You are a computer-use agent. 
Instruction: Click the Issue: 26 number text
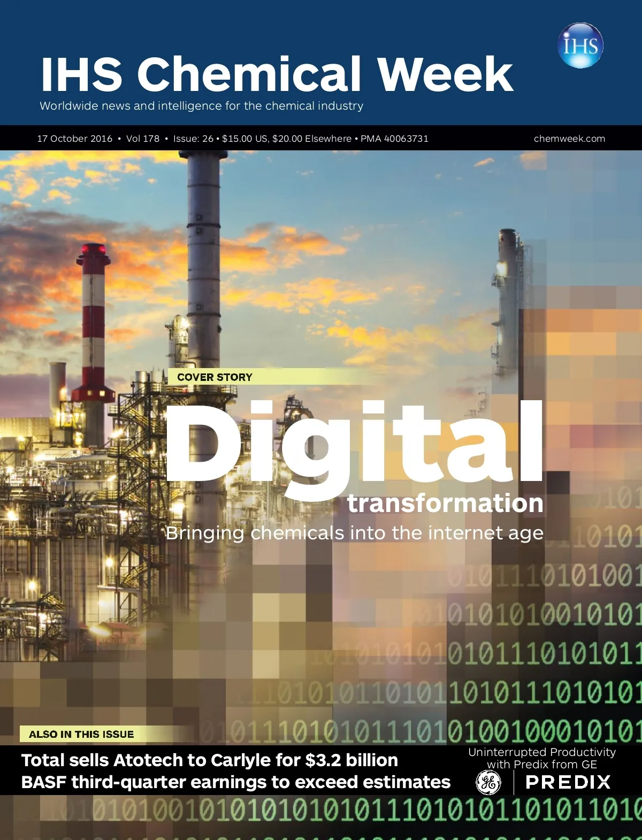pos(193,139)
